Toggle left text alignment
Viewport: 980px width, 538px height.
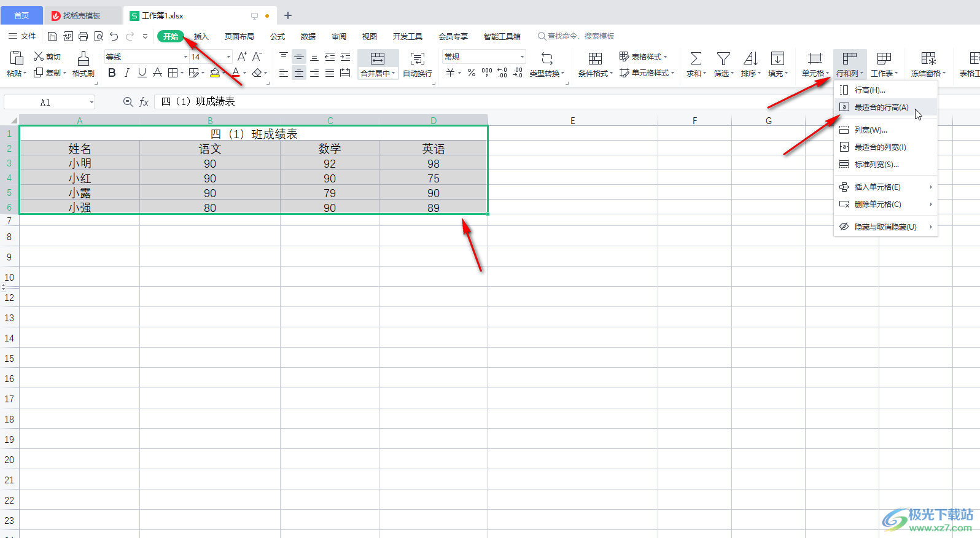click(284, 72)
